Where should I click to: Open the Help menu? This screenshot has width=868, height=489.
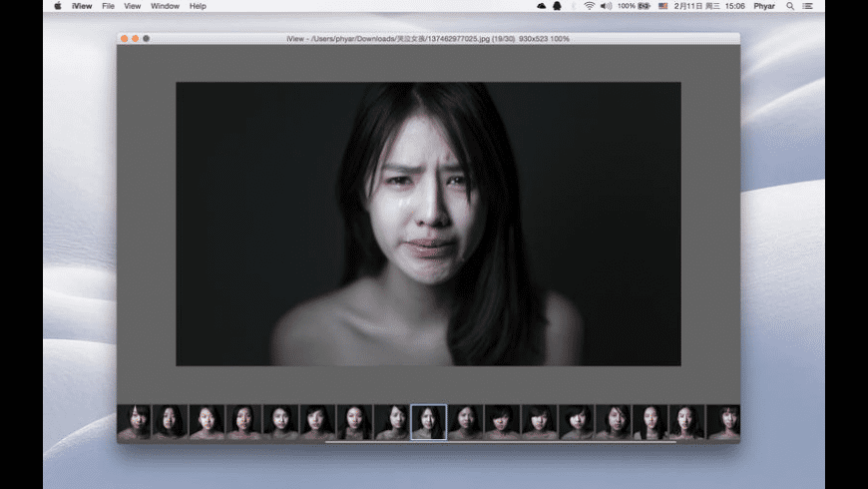[198, 6]
